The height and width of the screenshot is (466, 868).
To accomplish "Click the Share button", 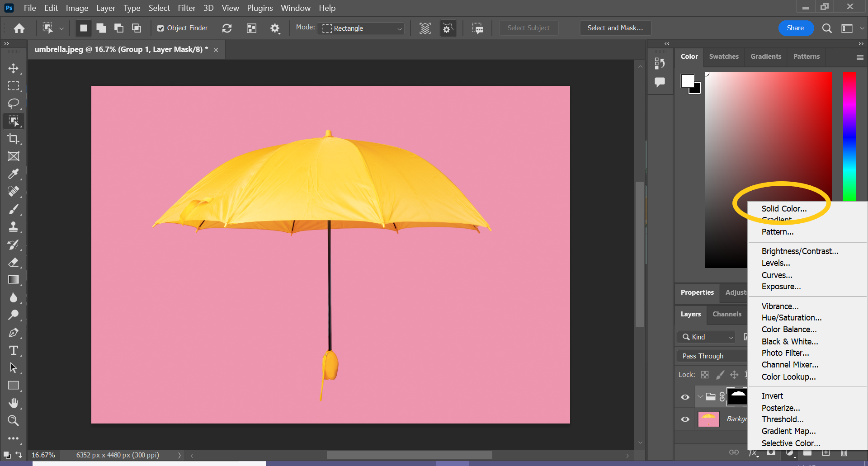I will pos(795,28).
